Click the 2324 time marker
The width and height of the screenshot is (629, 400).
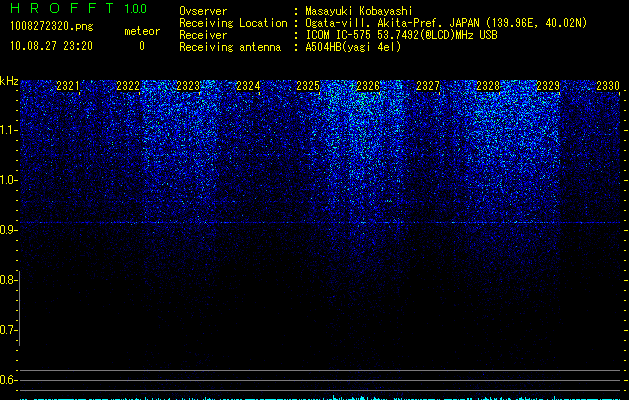click(x=248, y=86)
